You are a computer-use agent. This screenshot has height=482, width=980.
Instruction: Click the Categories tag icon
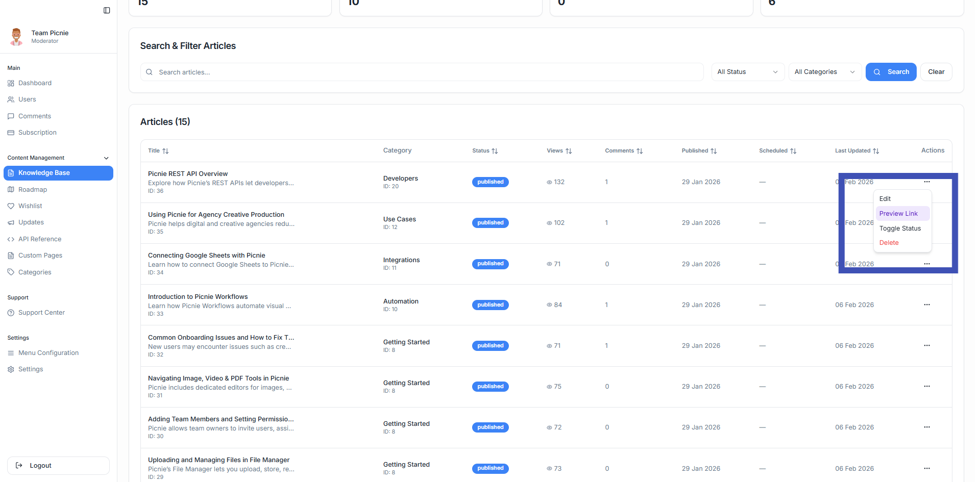tap(11, 272)
